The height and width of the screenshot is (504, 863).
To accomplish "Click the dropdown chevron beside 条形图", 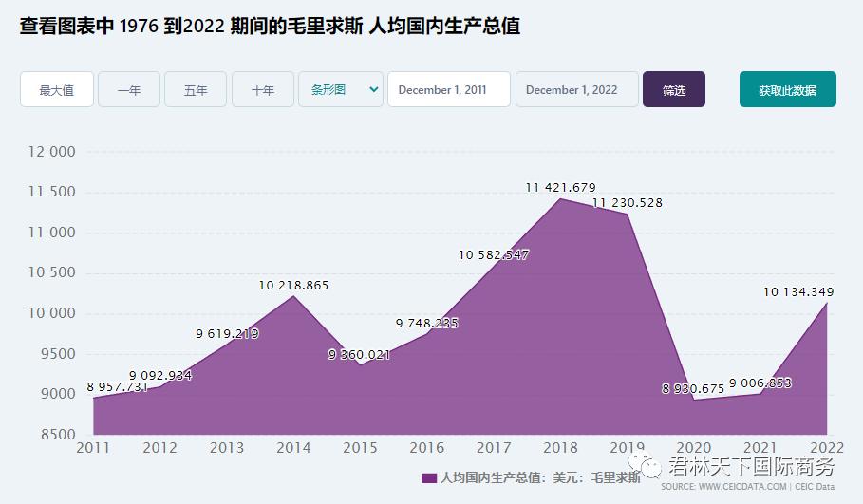I will coord(373,89).
